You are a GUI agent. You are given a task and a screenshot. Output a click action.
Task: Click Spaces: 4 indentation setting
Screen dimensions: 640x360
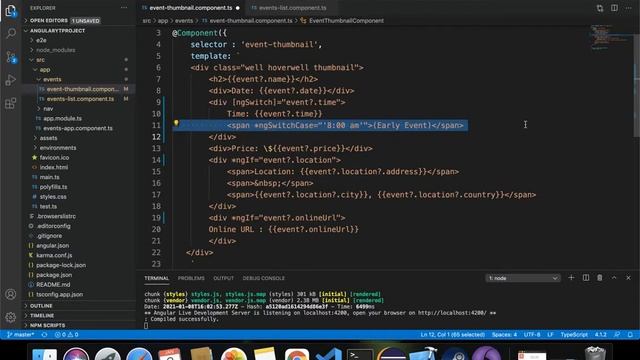[504, 335]
